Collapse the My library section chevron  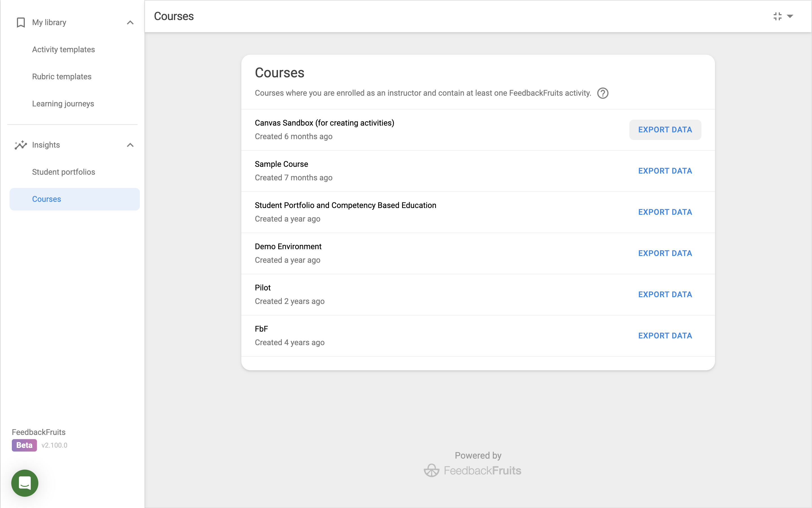pyautogui.click(x=130, y=23)
